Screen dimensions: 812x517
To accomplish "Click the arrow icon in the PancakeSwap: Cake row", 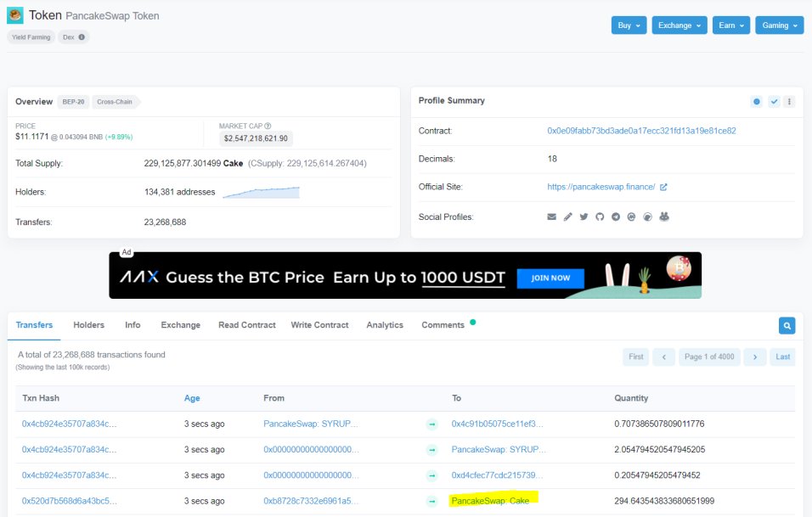I will 431,501.
